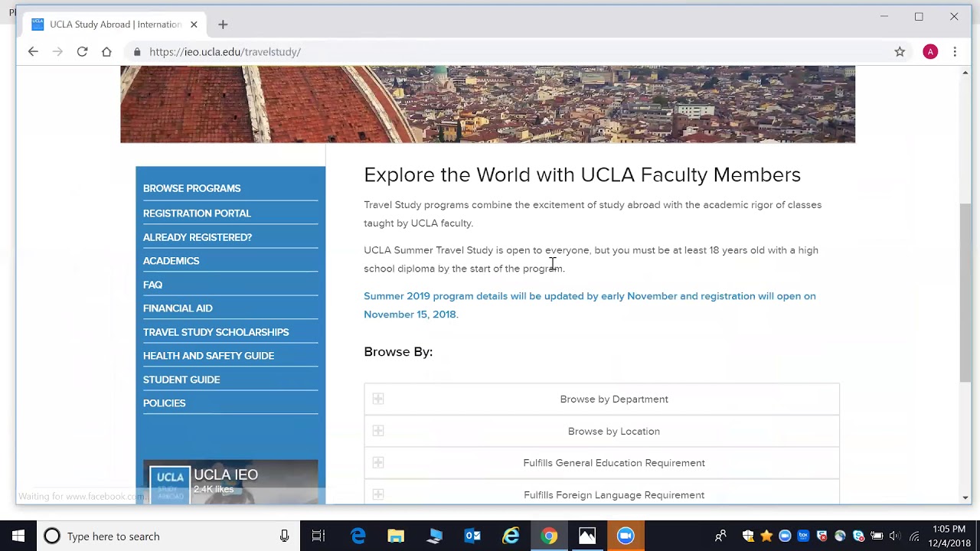Image resolution: width=980 pixels, height=551 pixels.
Task: Click the address bar URL
Action: coord(225,52)
